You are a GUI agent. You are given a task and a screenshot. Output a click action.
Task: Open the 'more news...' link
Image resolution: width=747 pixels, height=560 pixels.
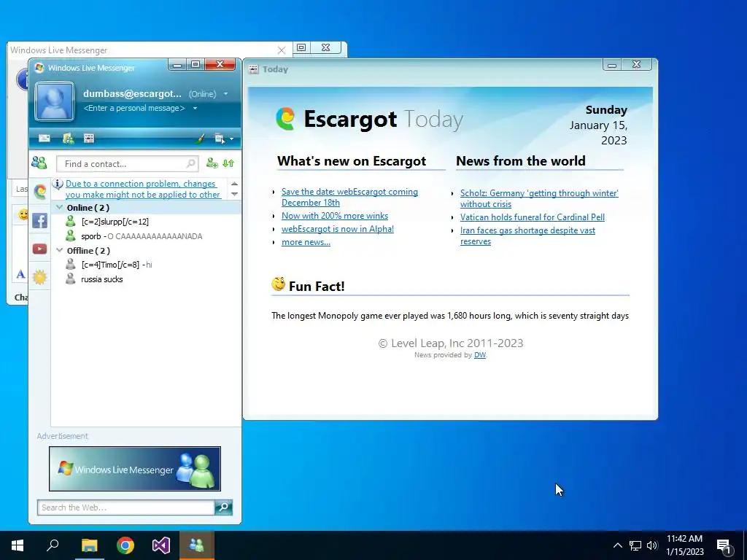306,242
